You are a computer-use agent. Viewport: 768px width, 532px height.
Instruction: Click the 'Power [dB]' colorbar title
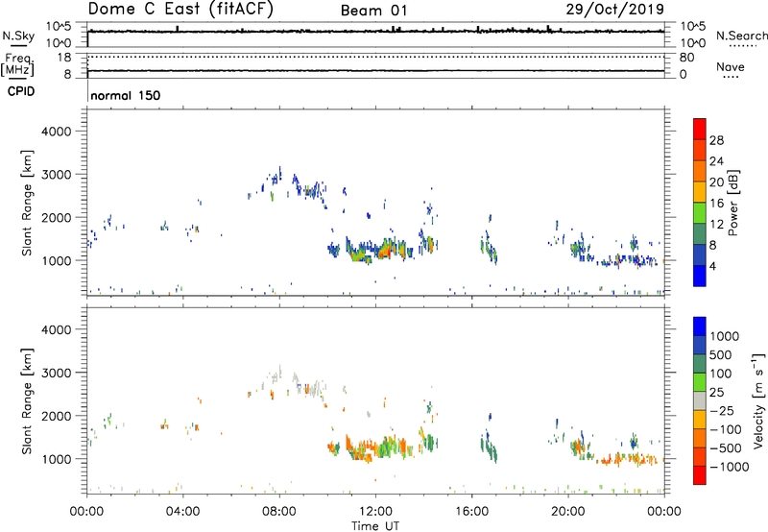tap(733, 203)
